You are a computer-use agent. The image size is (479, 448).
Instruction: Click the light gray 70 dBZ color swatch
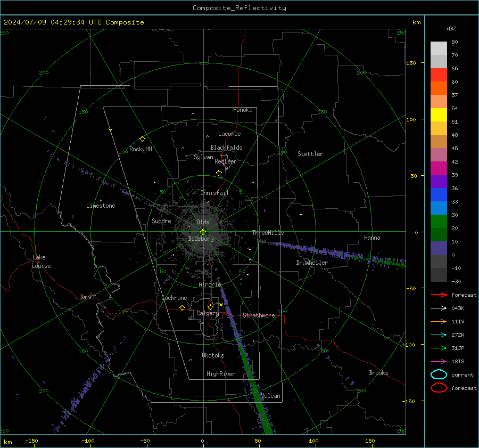click(x=439, y=48)
